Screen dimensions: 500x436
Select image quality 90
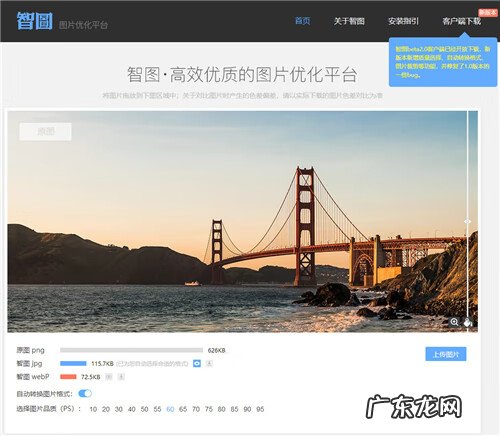247,409
